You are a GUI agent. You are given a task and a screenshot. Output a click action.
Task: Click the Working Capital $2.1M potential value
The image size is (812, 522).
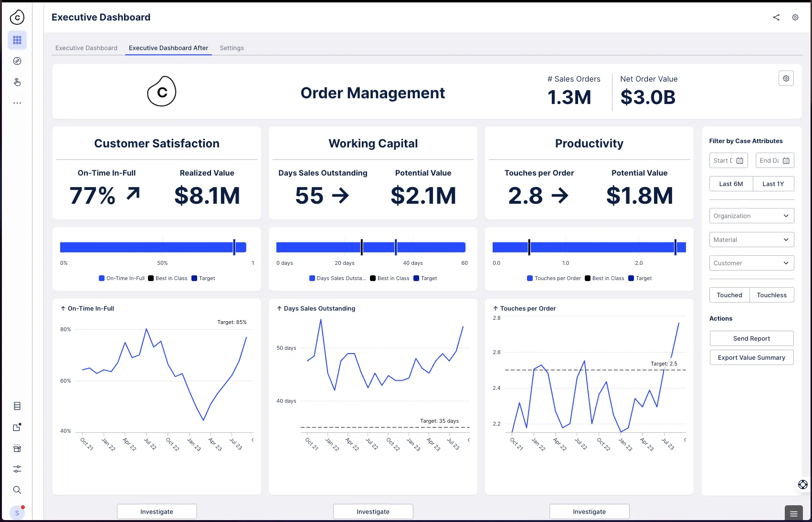[x=423, y=196]
